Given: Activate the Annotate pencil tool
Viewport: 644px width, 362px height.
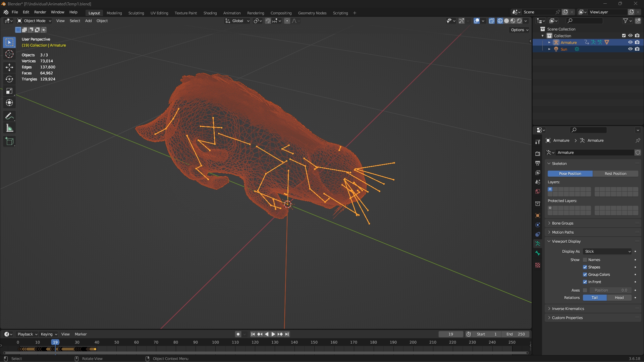Looking at the screenshot, I should [x=9, y=116].
